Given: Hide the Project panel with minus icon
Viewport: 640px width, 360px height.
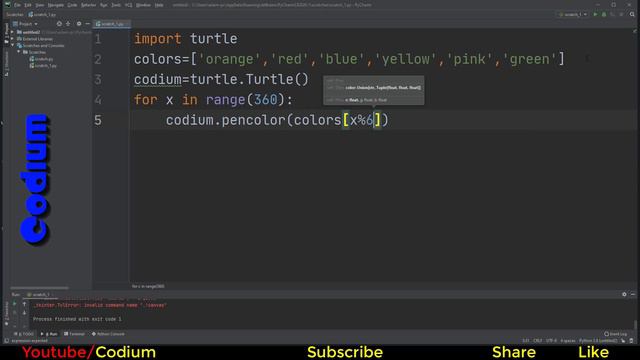Looking at the screenshot, I should point(87,24).
